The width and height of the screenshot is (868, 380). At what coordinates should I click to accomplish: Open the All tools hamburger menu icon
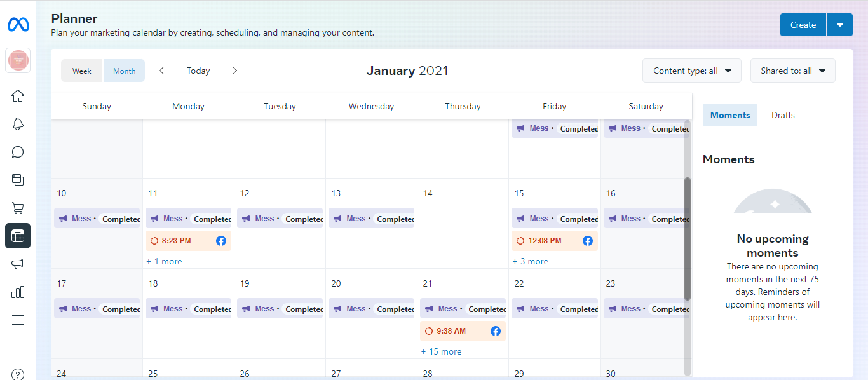[18, 320]
